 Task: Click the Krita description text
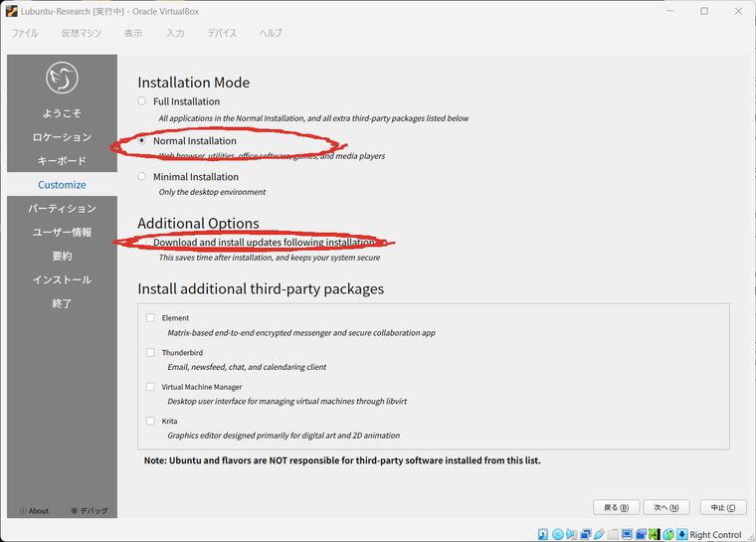pyautogui.click(x=283, y=436)
